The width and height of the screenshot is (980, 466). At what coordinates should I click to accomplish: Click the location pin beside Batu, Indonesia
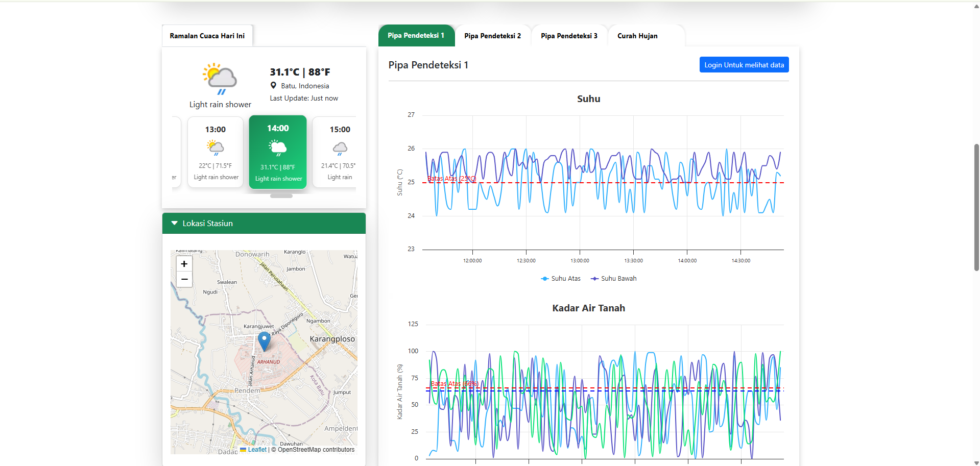pos(273,86)
